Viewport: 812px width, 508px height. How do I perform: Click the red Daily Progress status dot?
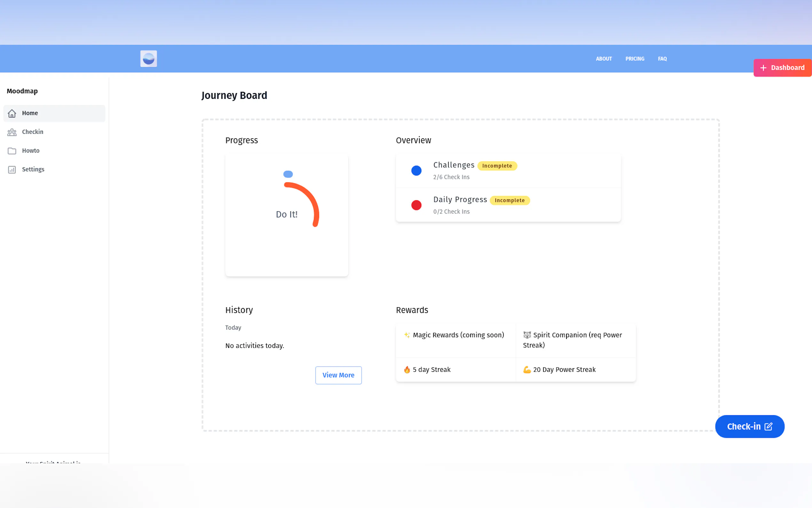tap(416, 205)
